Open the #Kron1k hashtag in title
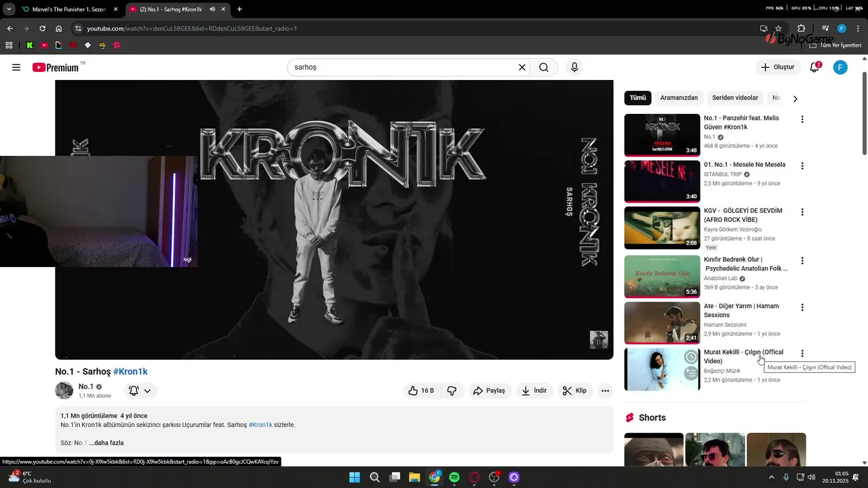The height and width of the screenshot is (488, 868). coord(130,371)
